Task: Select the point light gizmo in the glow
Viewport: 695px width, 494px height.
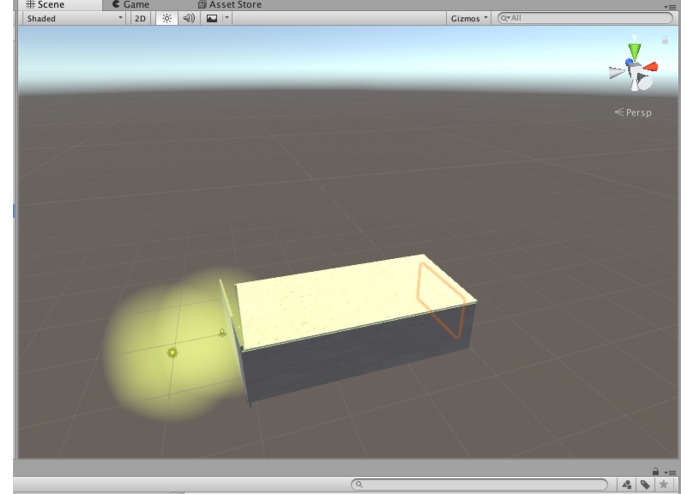Action: coord(172,353)
